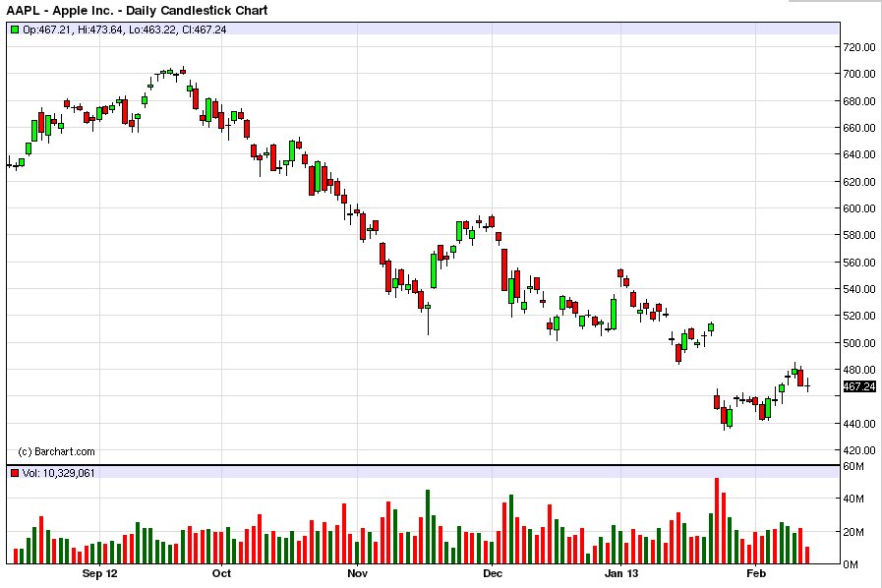Click the 580.00 price axis label
Image resolution: width=882 pixels, height=588 pixels.
pyautogui.click(x=859, y=235)
